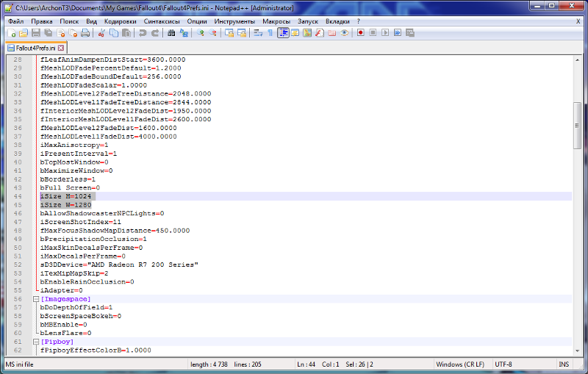The height and width of the screenshot is (374, 588).
Task: Click line bBorderless=1
Action: tap(68, 179)
